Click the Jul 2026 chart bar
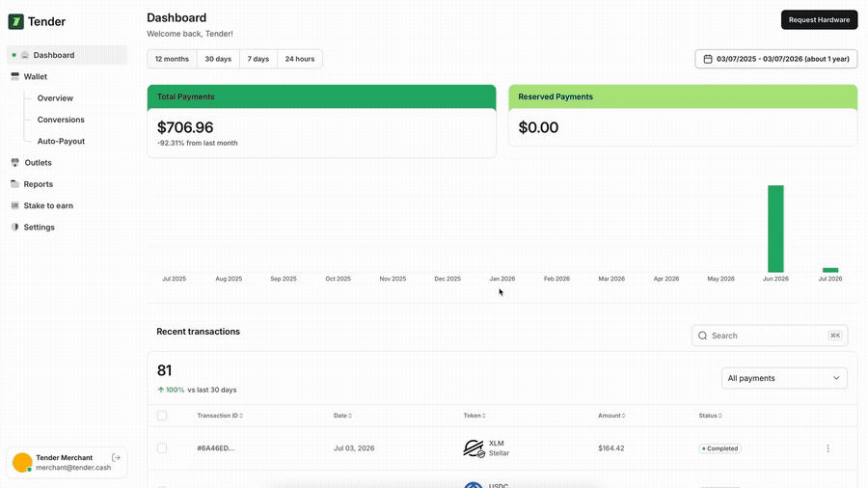The height and width of the screenshot is (488, 868). (x=830, y=270)
